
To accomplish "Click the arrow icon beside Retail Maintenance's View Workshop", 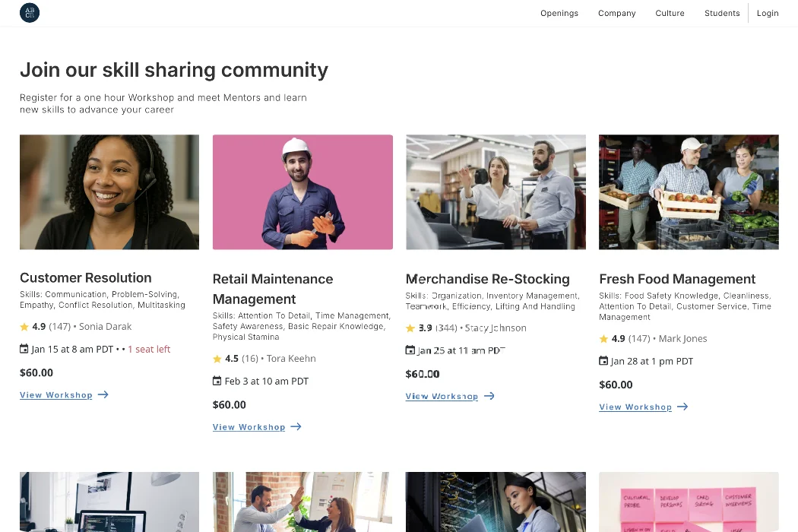I will point(296,426).
